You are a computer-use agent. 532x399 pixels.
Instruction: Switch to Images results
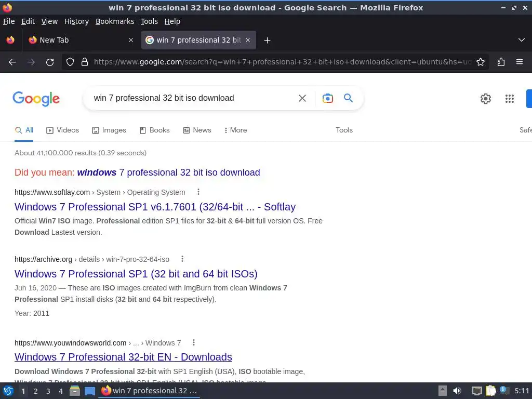click(x=109, y=130)
